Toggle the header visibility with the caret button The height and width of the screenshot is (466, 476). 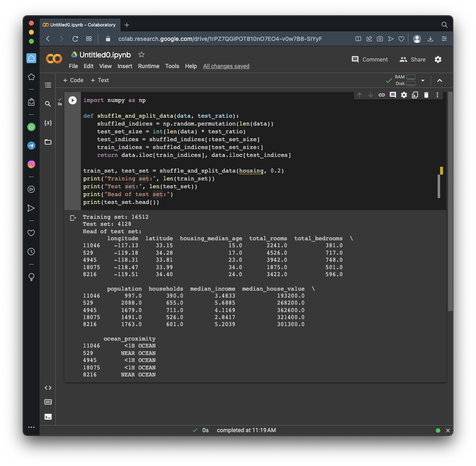[440, 80]
